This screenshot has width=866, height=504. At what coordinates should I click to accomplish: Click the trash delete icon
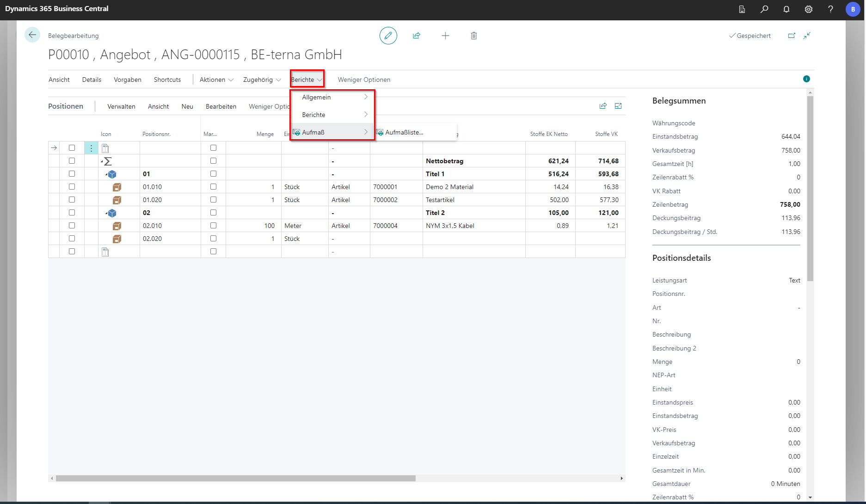point(473,36)
